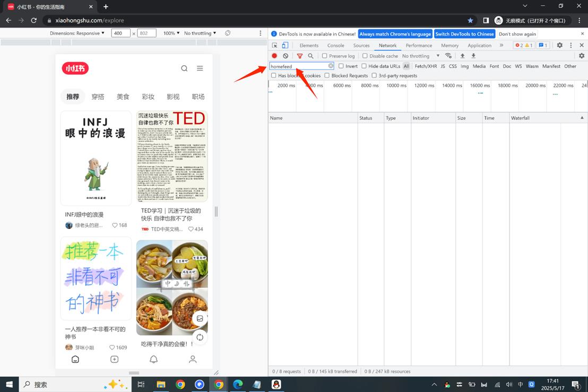Open the TED学习 post thumbnail
Viewport: 588px width, 392px height.
click(x=172, y=156)
